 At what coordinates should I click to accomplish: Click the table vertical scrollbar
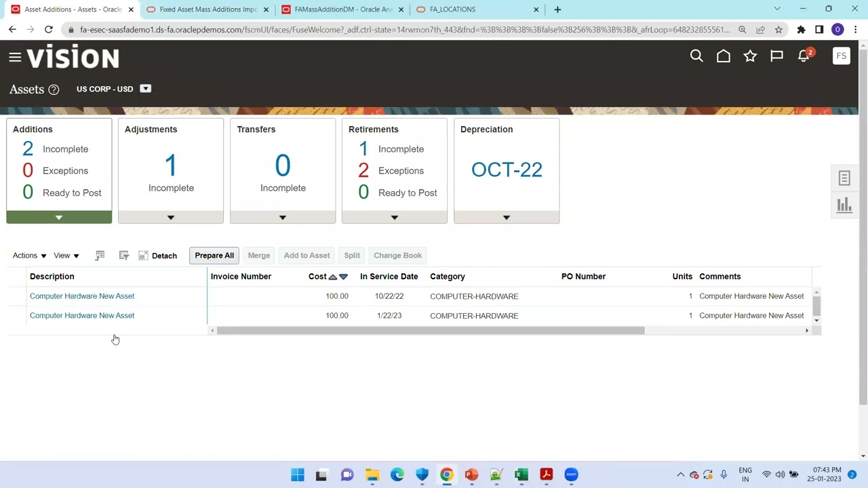[x=816, y=306]
